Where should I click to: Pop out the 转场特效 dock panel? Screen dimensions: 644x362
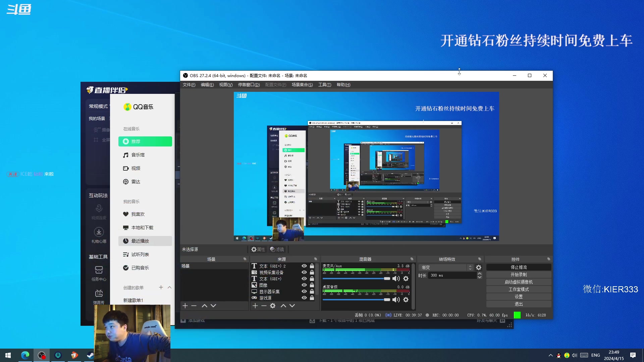pos(479,259)
